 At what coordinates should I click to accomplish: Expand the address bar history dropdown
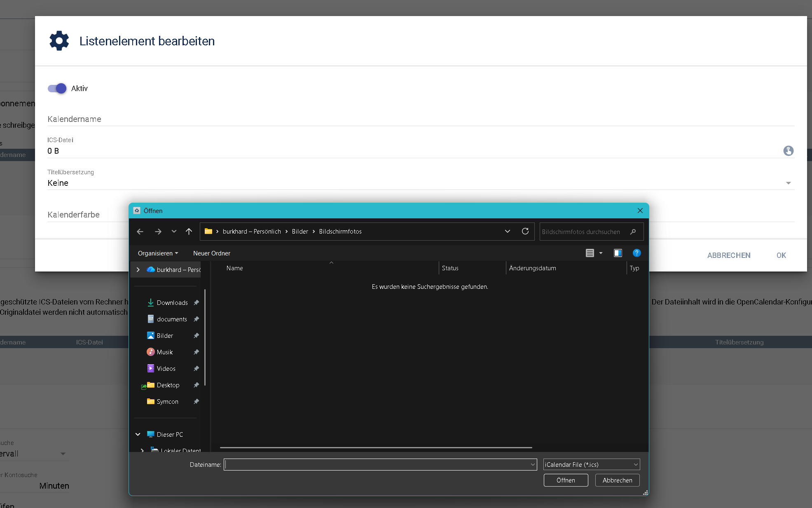pos(508,232)
